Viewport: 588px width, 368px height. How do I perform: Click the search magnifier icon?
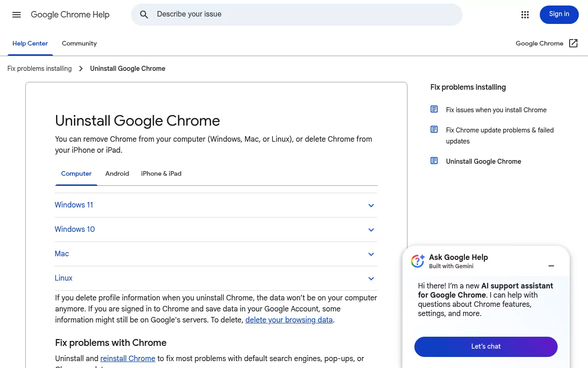tap(144, 15)
